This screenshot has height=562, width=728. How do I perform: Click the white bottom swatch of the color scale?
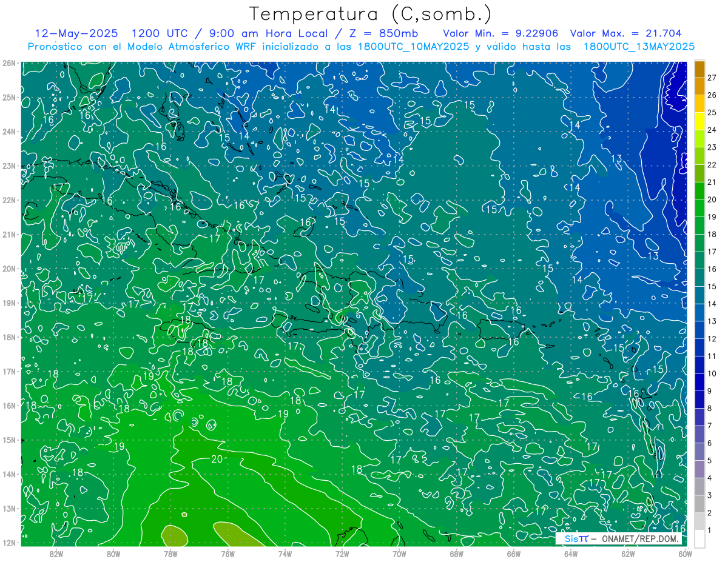pos(699,538)
